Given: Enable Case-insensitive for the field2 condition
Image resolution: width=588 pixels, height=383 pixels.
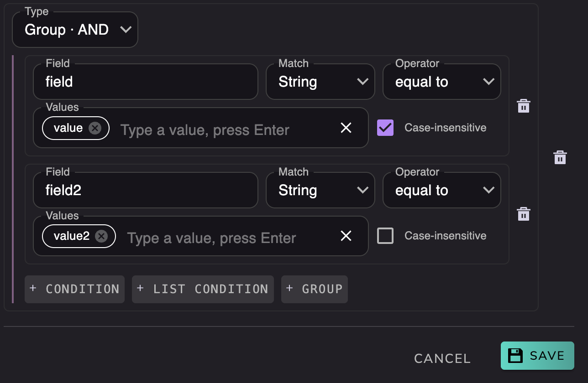Looking at the screenshot, I should pyautogui.click(x=385, y=236).
